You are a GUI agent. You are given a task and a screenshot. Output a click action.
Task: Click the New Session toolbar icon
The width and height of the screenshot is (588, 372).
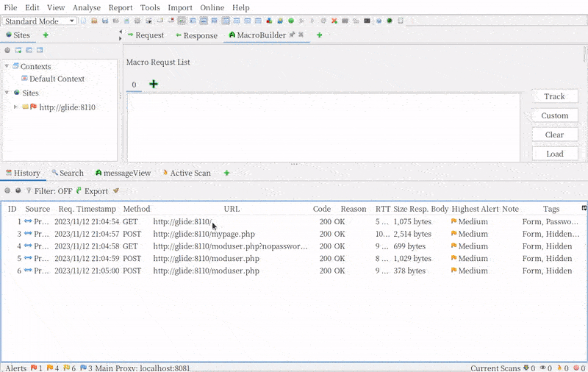click(x=83, y=21)
